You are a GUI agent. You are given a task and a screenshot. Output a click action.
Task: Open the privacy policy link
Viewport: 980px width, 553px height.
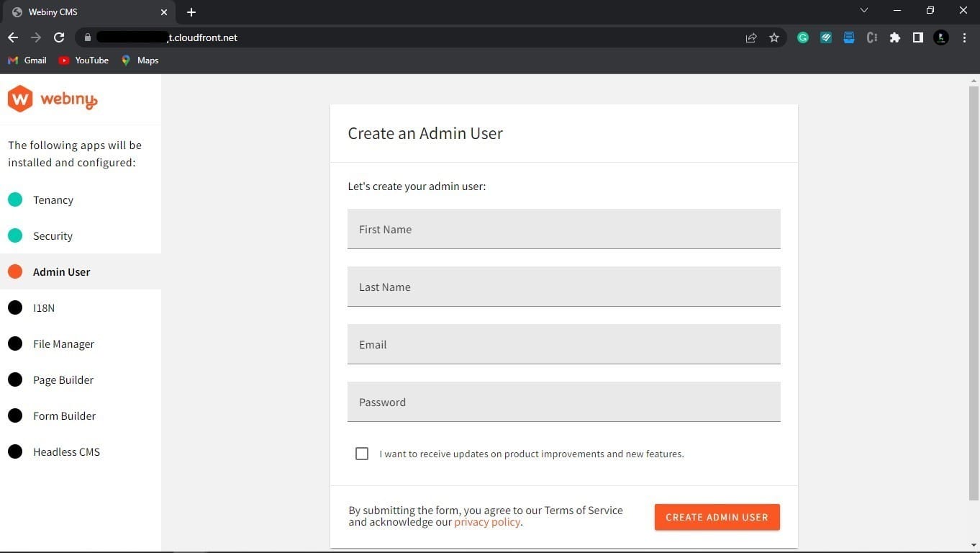click(487, 521)
